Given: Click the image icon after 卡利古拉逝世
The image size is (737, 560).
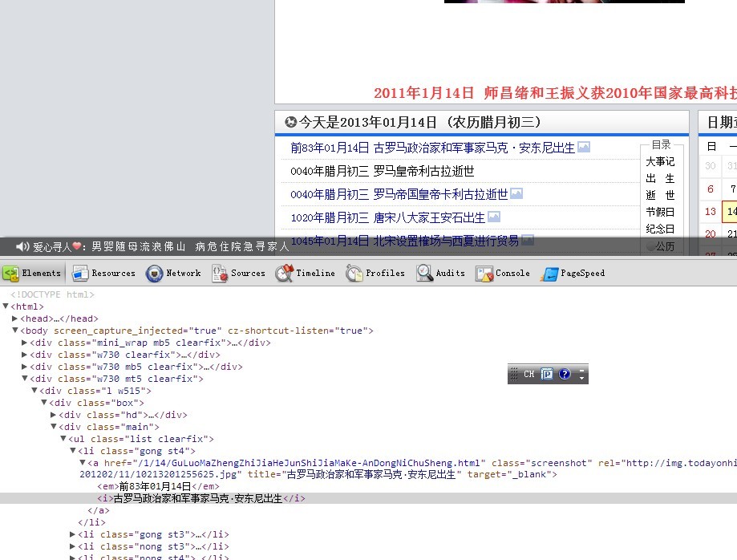Looking at the screenshot, I should click(x=516, y=193).
